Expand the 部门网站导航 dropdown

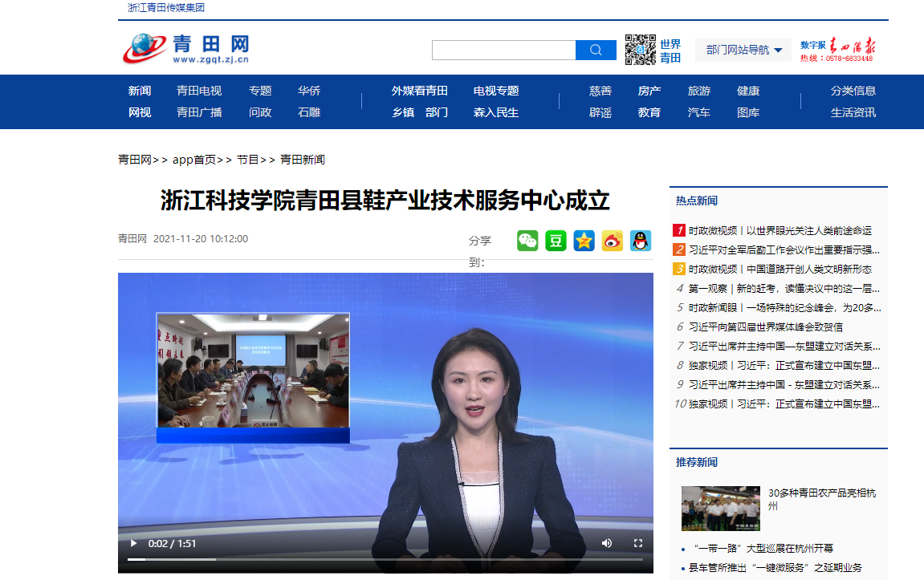743,50
